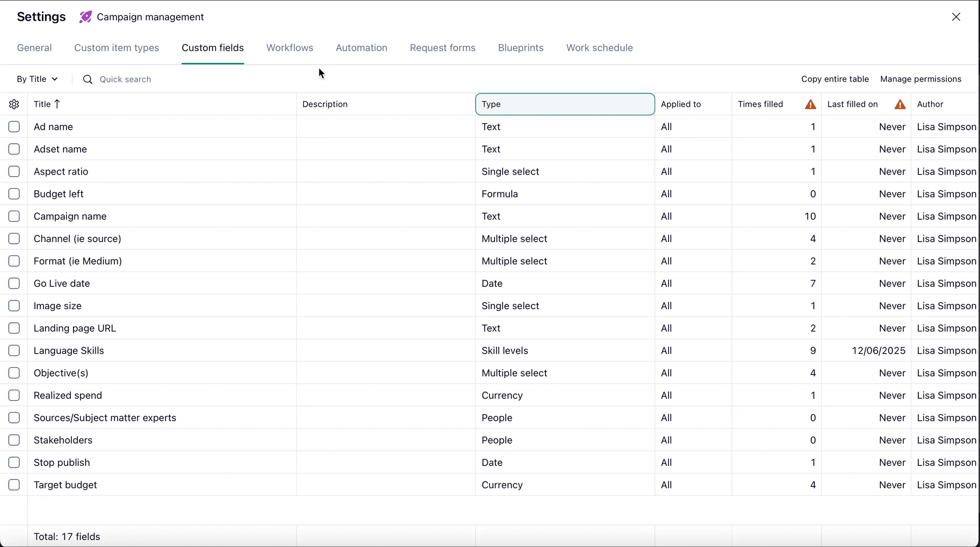Check the Ad name row checkbox
Viewport: 980px width, 547px height.
14,127
